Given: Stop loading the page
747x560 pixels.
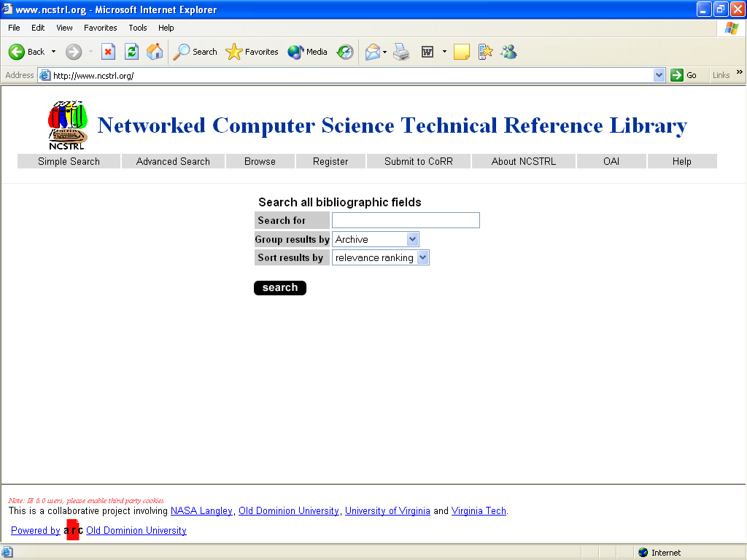Looking at the screenshot, I should coord(109,52).
